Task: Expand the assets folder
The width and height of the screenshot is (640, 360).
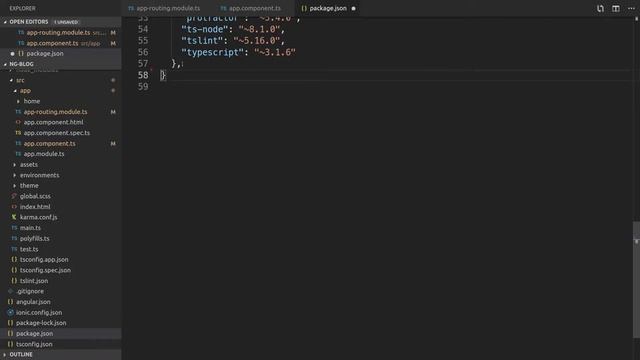Action: click(x=15, y=164)
